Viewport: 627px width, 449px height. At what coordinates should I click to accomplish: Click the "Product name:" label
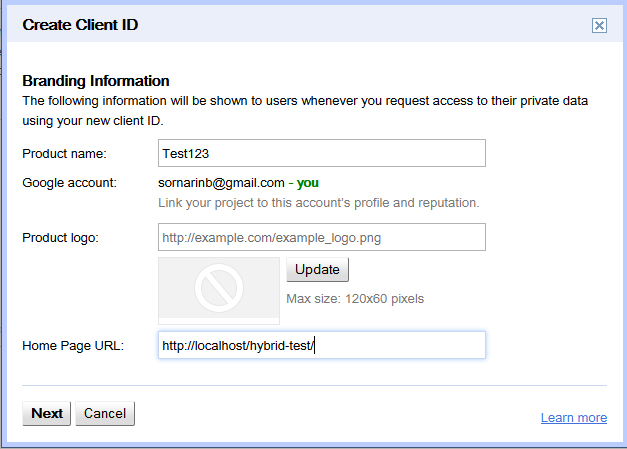64,153
